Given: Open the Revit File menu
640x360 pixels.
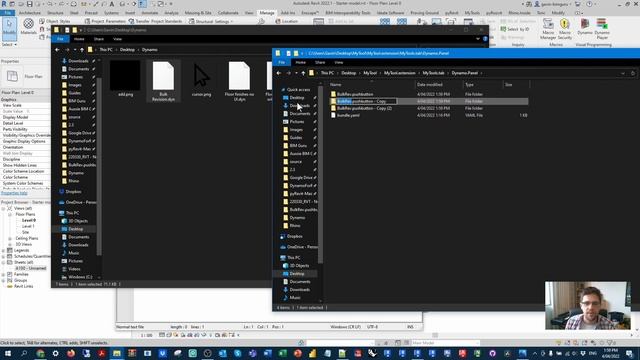Looking at the screenshot, I should click(8, 13).
